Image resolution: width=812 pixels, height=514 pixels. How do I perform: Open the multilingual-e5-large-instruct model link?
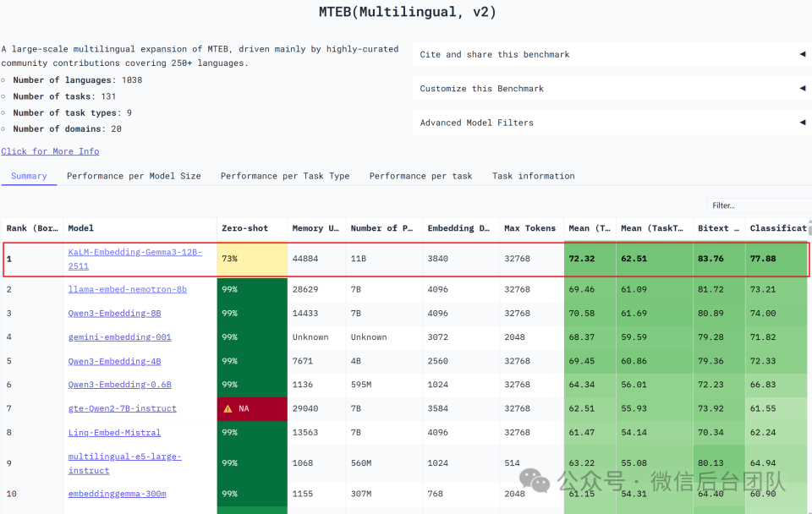[x=125, y=463]
